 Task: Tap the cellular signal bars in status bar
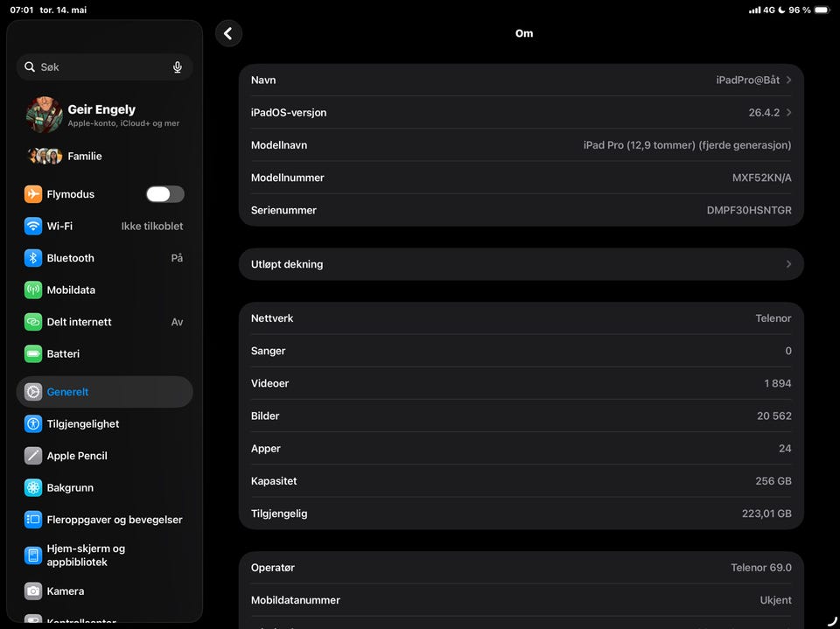[x=754, y=10]
